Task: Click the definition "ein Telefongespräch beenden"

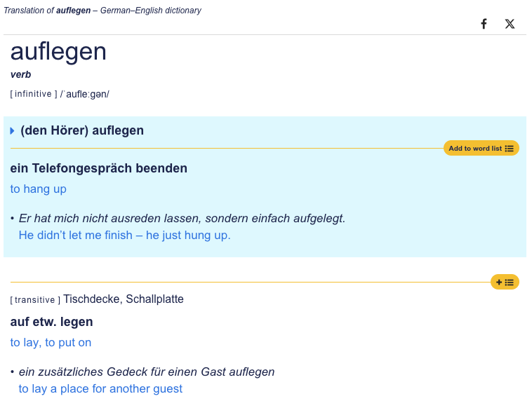Action: click(99, 168)
